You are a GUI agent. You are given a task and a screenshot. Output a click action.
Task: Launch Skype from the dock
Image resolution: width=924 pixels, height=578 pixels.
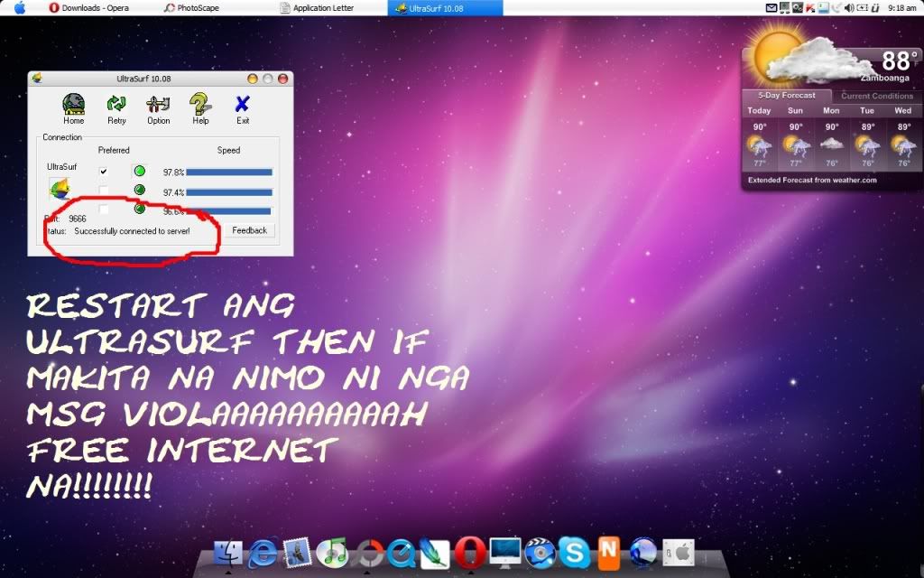coord(574,554)
